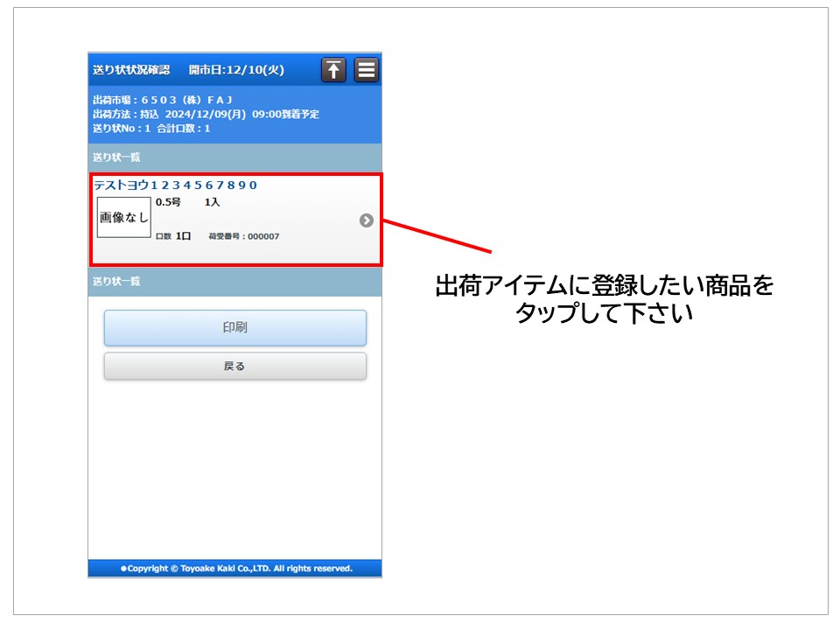The height and width of the screenshot is (630, 840).
Task: Click the 荷受番号:000007 text
Action: click(244, 236)
